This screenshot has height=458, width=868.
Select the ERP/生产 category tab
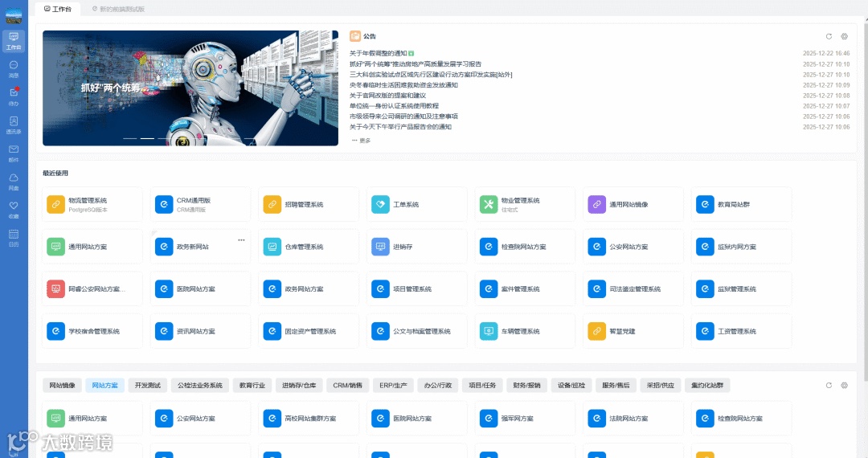[x=393, y=386]
